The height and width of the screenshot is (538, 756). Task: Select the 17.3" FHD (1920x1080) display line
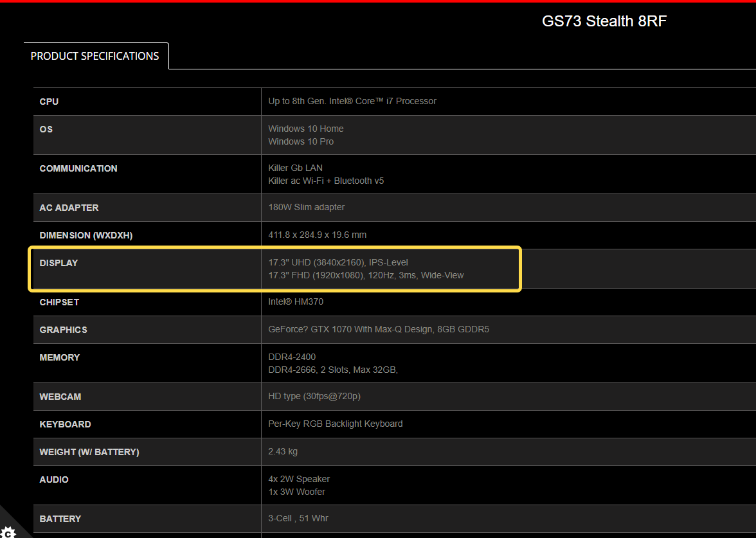[x=366, y=275]
